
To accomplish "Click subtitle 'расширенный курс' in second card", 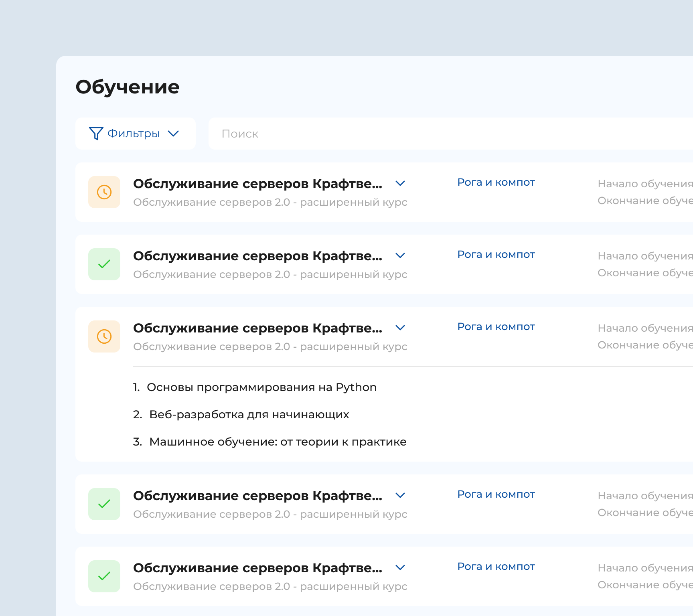I will pyautogui.click(x=354, y=275).
